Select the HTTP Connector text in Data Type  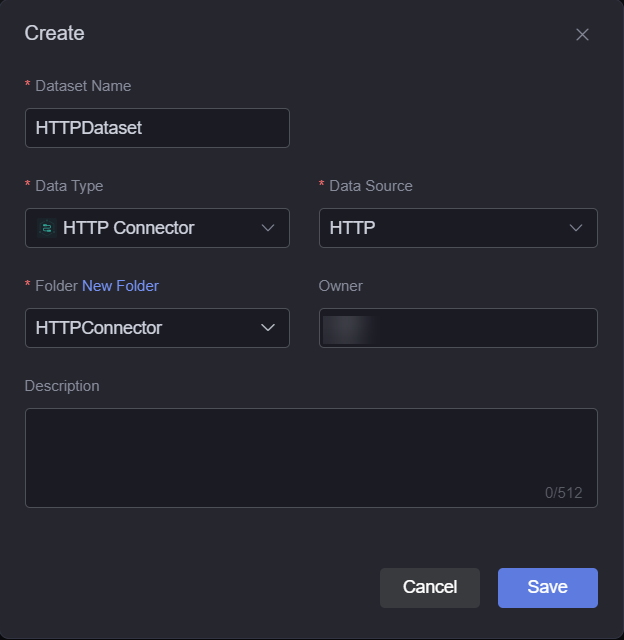(x=129, y=228)
